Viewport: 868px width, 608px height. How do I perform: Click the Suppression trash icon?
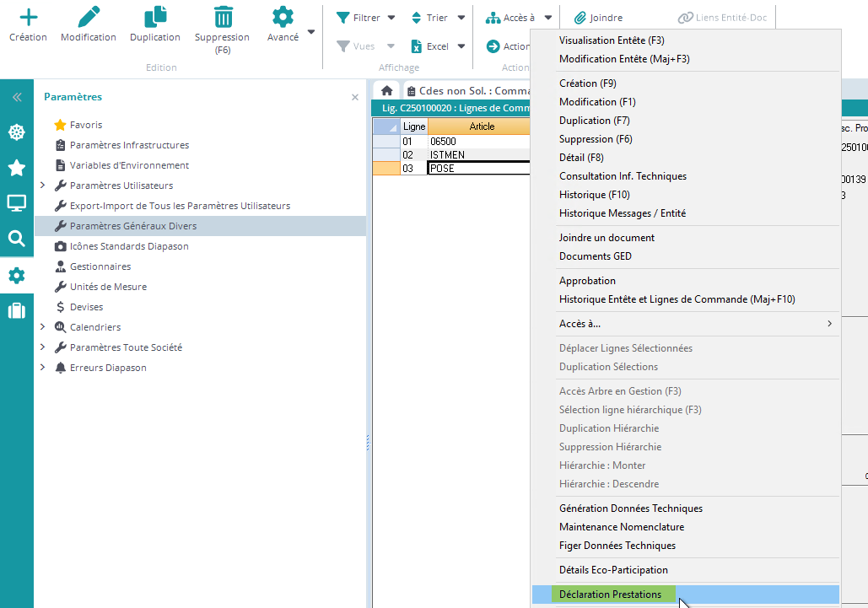point(223,17)
